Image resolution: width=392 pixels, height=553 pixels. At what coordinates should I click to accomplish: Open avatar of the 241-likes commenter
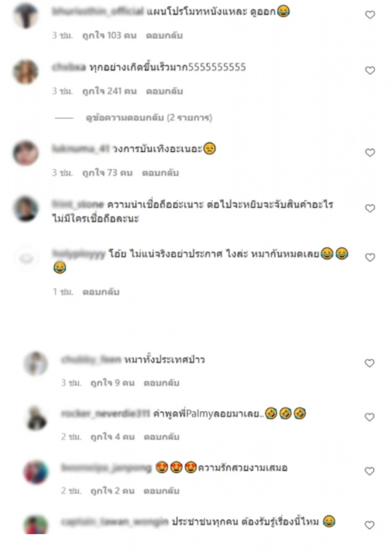[x=25, y=72]
